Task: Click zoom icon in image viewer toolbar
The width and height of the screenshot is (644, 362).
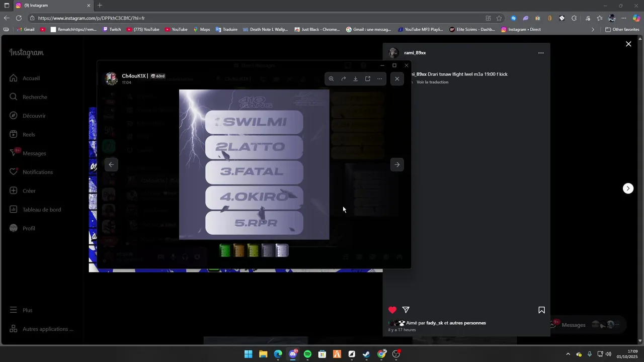Action: 331,79
